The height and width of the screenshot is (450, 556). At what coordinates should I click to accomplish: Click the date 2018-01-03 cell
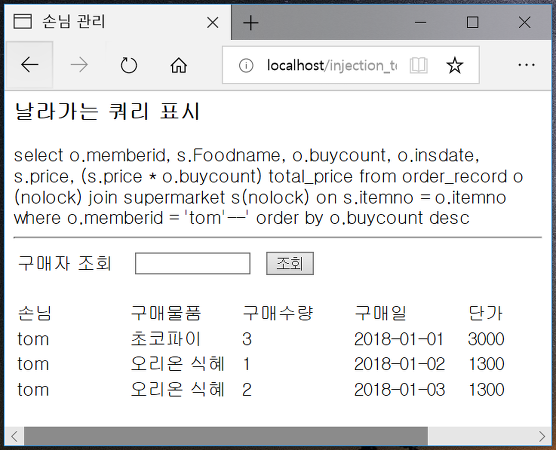(x=399, y=390)
